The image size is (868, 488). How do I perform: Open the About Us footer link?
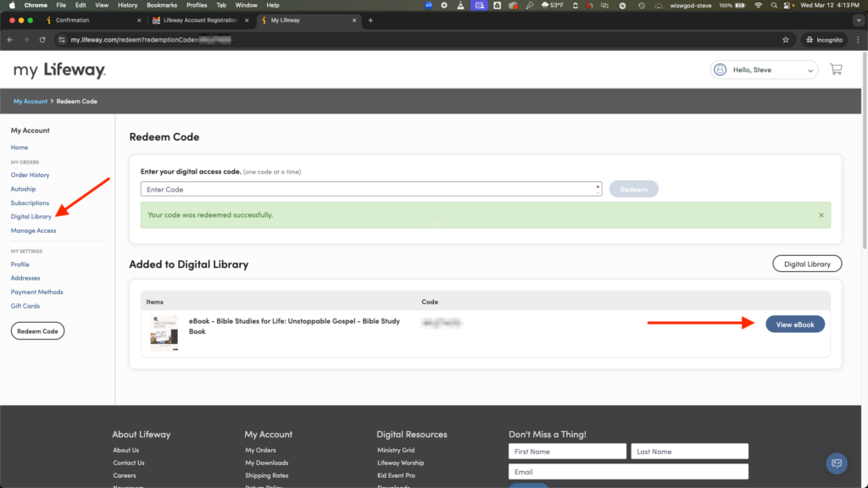(x=126, y=451)
